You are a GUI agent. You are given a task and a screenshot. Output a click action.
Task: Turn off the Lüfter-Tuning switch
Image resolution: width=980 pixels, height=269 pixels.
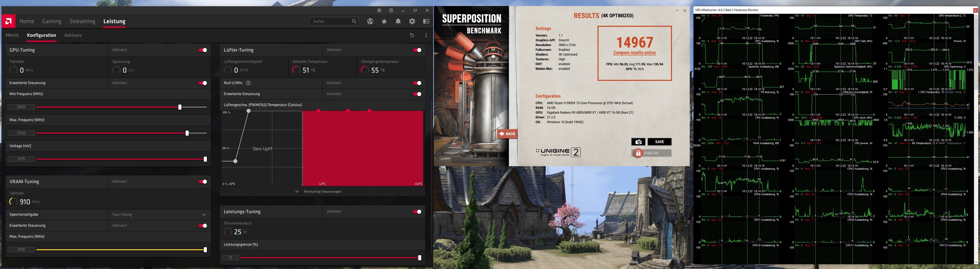tap(417, 50)
